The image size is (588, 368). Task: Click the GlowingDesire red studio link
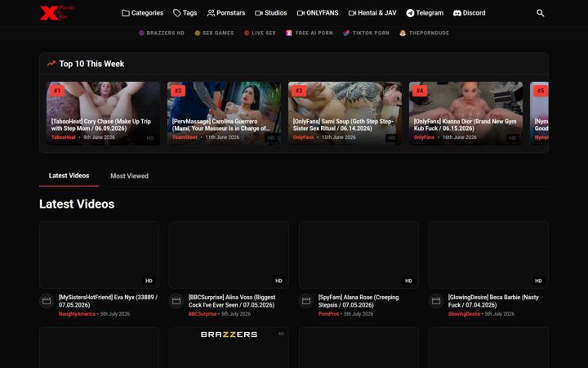coord(464,314)
